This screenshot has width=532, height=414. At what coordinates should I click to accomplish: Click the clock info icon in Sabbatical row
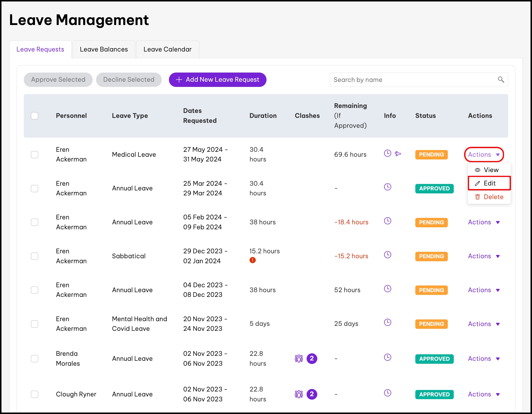[387, 255]
